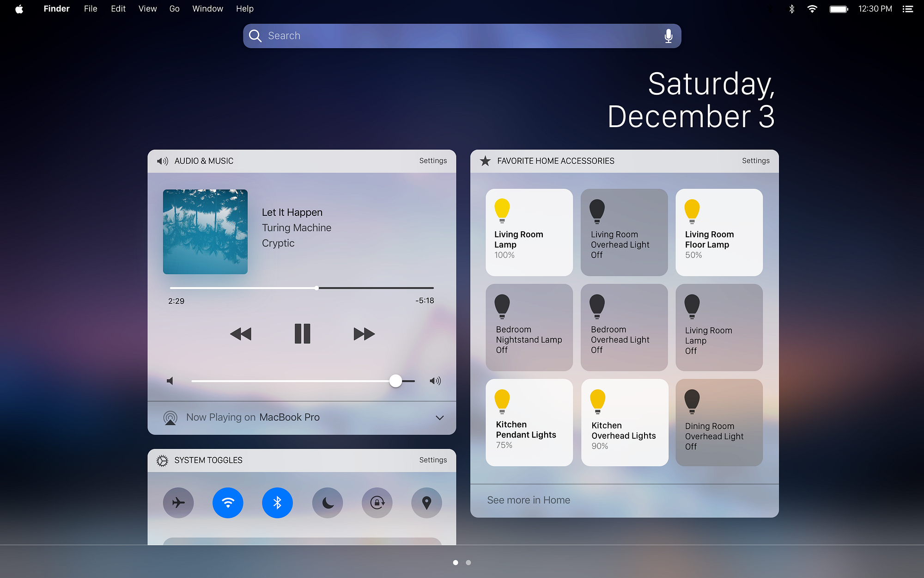
Task: Turn on Dining Room Overhead Light tile
Action: pyautogui.click(x=719, y=423)
